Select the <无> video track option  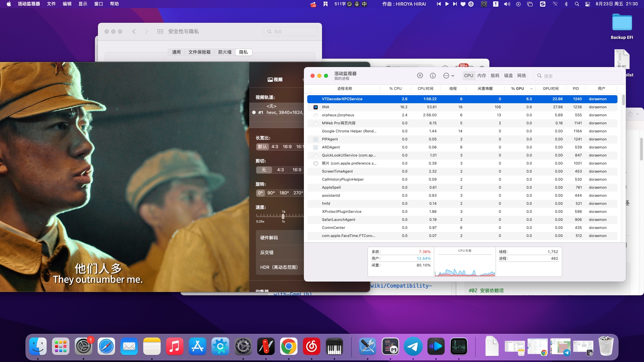(x=271, y=106)
